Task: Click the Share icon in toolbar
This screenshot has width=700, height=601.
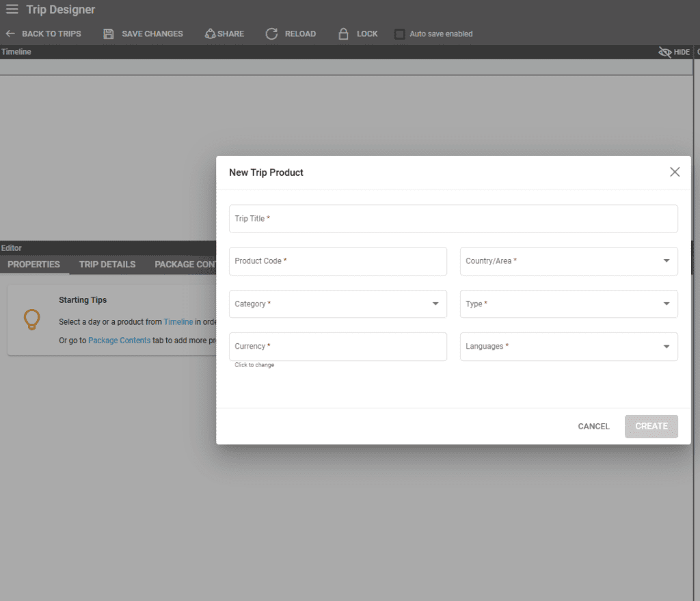Action: click(x=211, y=34)
